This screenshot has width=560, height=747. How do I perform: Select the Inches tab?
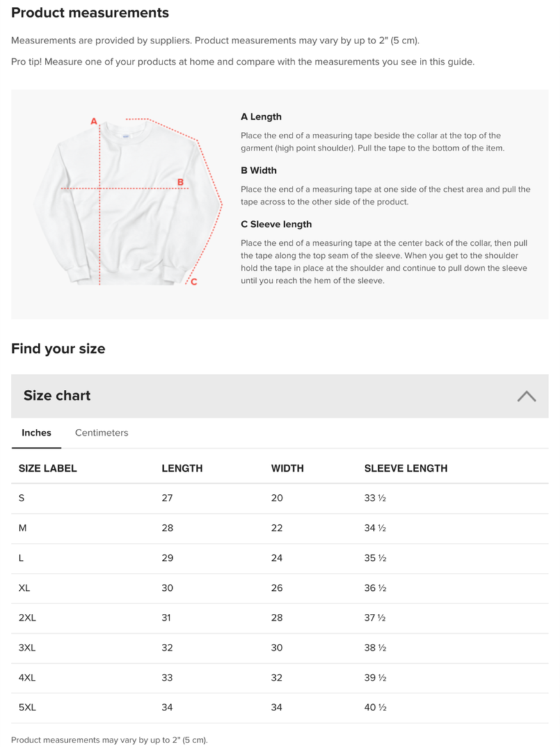[36, 433]
